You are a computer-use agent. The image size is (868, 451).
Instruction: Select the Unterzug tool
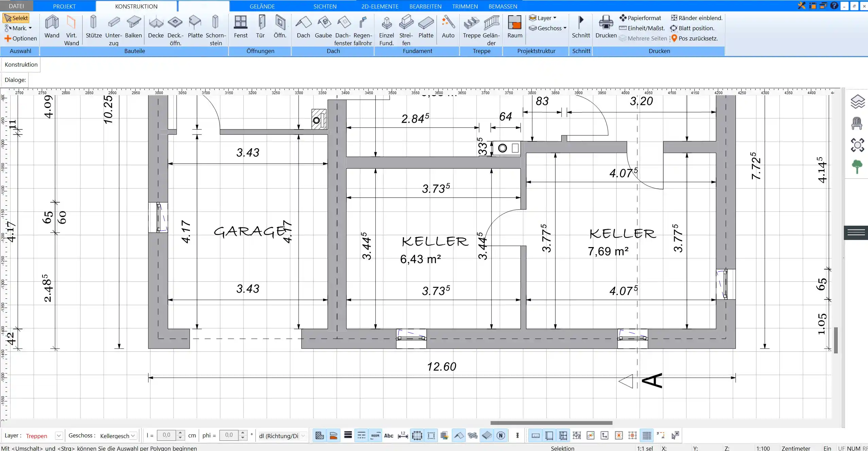tap(113, 31)
